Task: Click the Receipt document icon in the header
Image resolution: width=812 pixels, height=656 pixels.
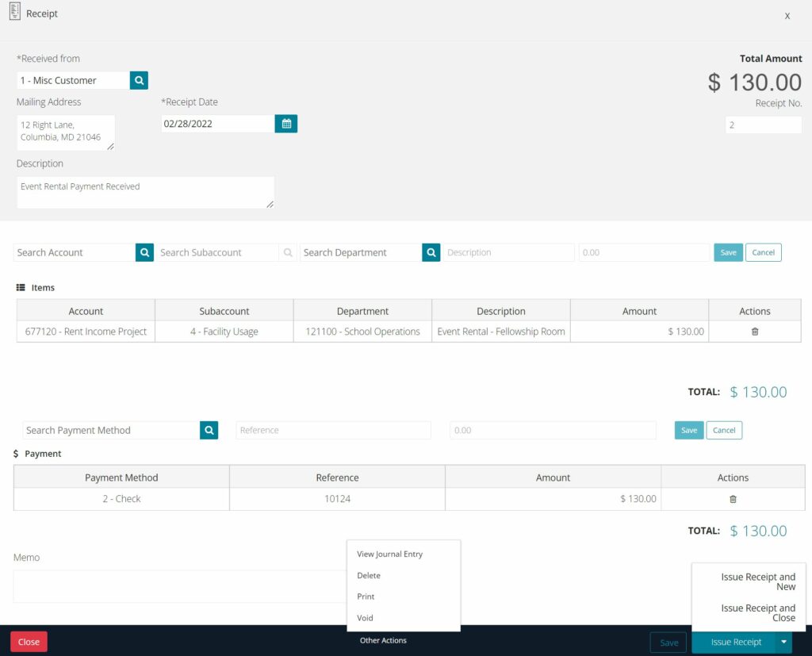Action: (x=13, y=13)
